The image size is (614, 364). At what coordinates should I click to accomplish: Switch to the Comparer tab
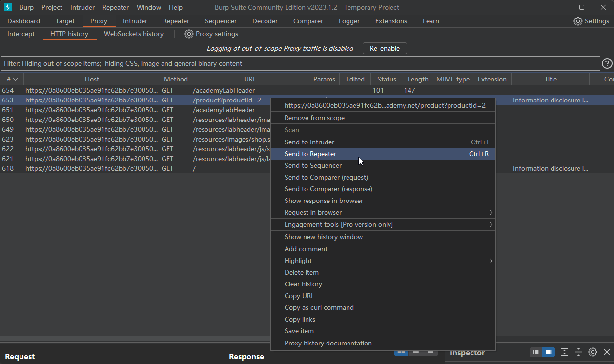click(308, 21)
